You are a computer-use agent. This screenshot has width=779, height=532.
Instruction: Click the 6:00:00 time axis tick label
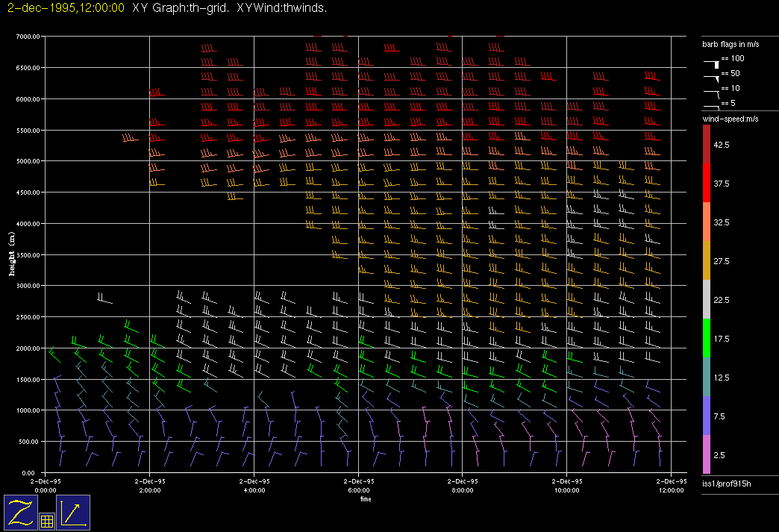[x=358, y=490]
